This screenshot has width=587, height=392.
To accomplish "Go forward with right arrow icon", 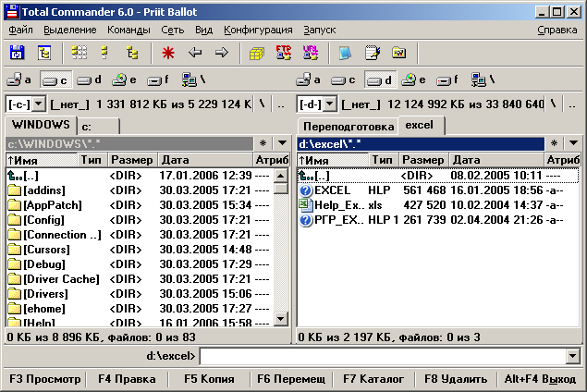I will 222,53.
